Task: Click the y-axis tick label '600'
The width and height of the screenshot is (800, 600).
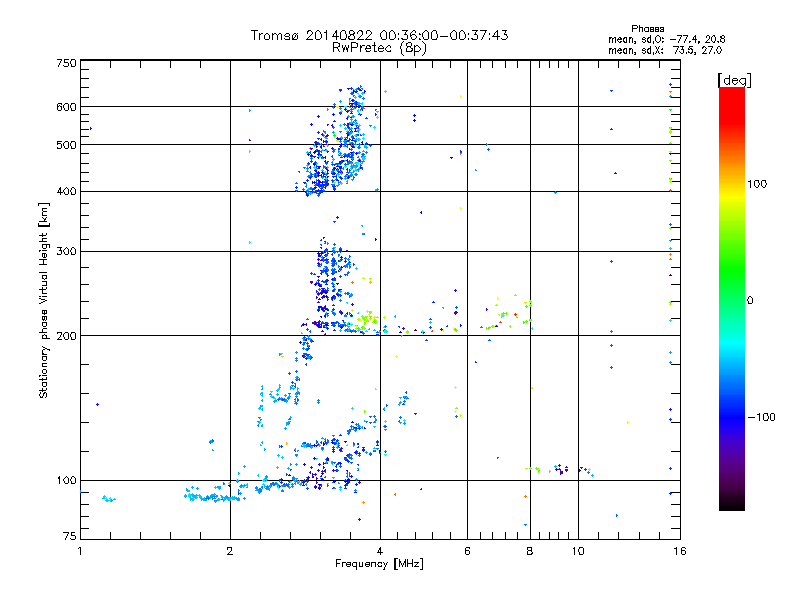Action: point(66,107)
